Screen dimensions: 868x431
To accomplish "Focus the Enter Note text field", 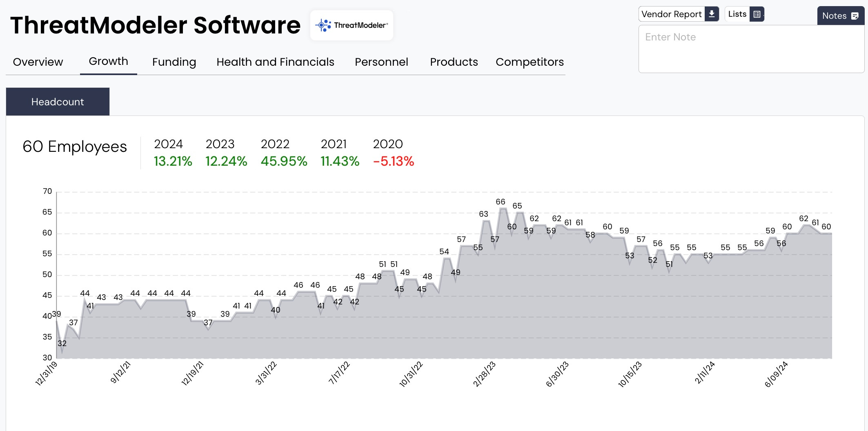I will pyautogui.click(x=751, y=49).
